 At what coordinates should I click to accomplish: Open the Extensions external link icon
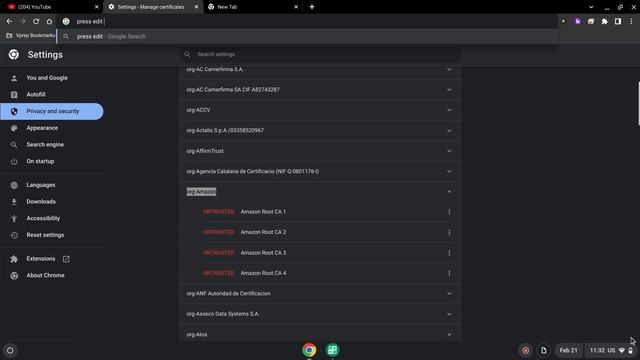coord(66,259)
